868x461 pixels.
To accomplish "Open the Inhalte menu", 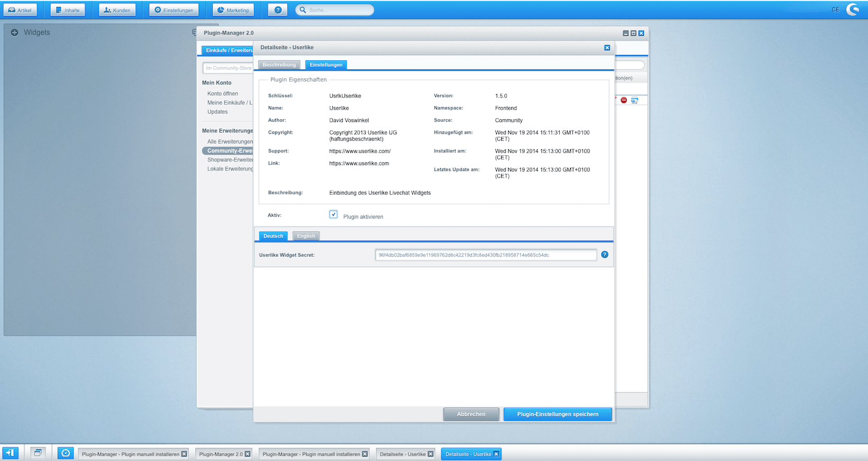I will click(x=68, y=10).
